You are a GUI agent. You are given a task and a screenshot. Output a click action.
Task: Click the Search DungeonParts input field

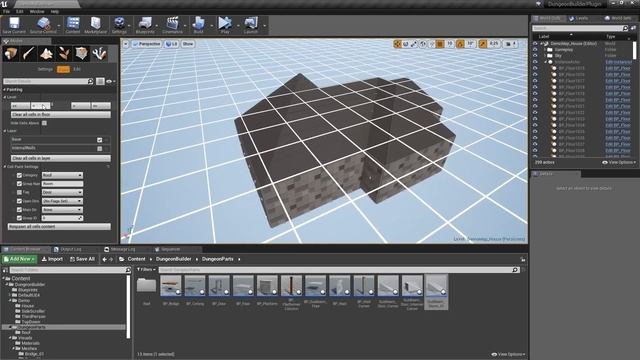coord(338,270)
